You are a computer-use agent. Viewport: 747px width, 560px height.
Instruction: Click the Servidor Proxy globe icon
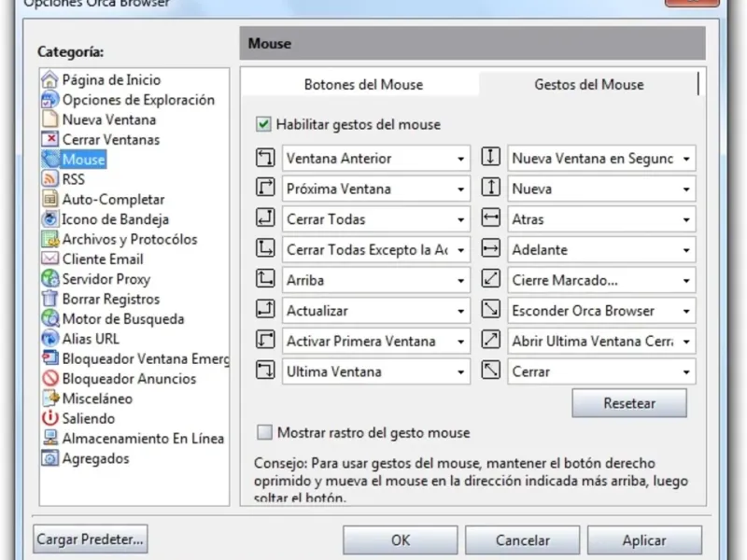pyautogui.click(x=50, y=279)
